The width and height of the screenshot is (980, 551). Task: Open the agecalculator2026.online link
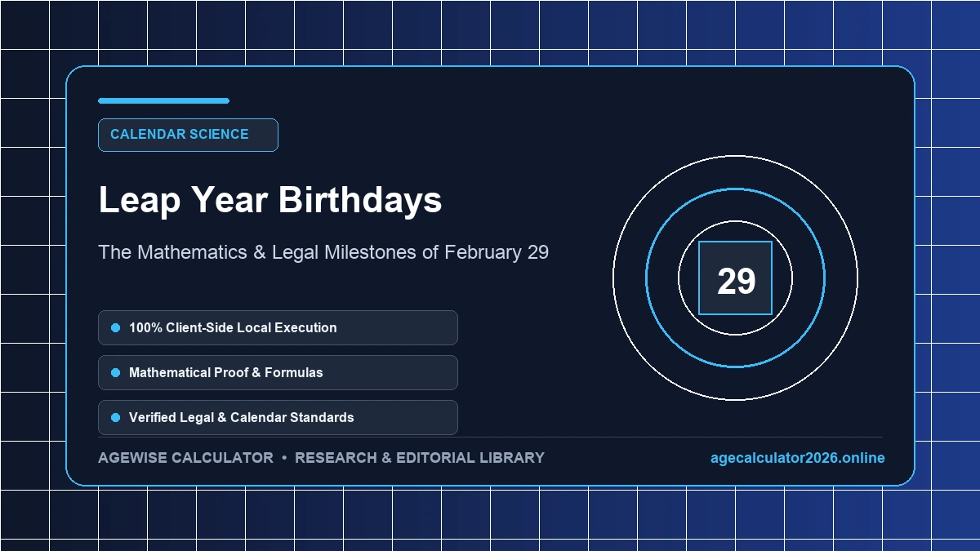pyautogui.click(x=798, y=458)
